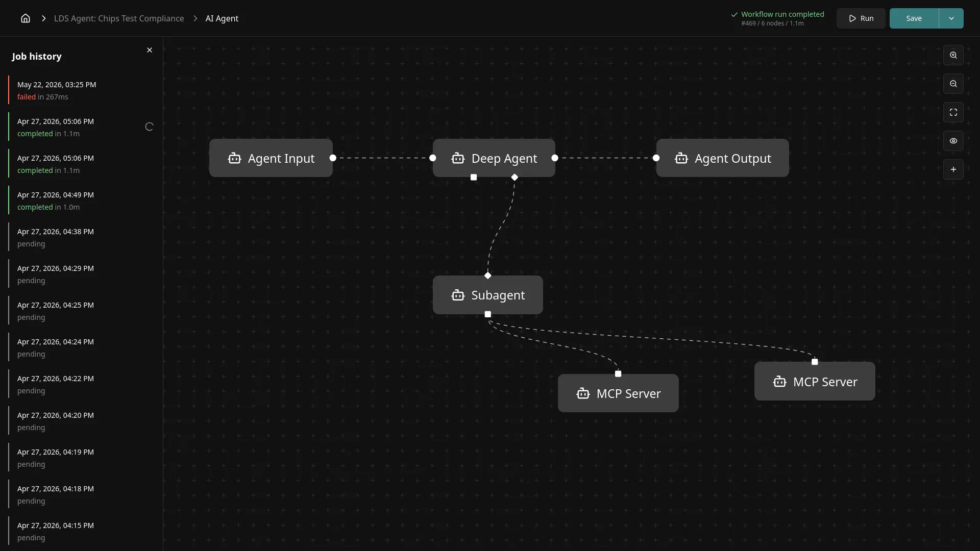980x551 pixels.
Task: Select the lower-left MCP Server node
Action: pos(618,393)
